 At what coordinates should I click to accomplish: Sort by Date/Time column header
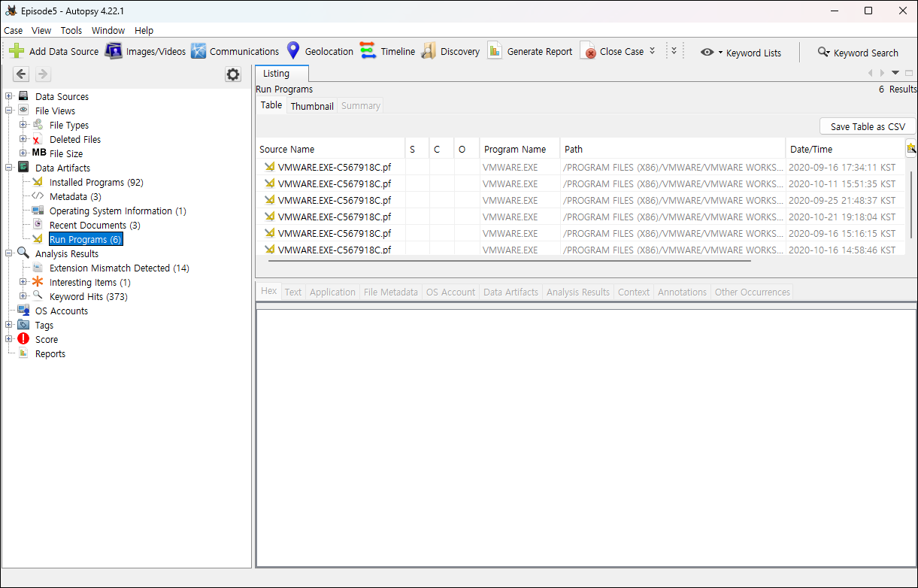[845, 149]
